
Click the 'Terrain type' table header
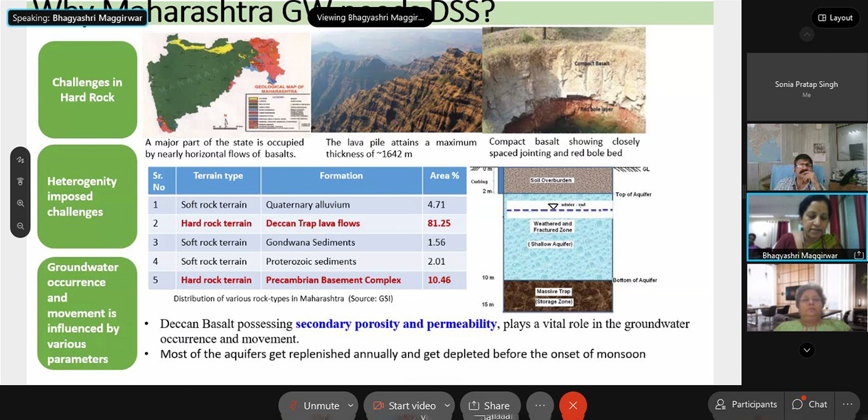coord(218,180)
